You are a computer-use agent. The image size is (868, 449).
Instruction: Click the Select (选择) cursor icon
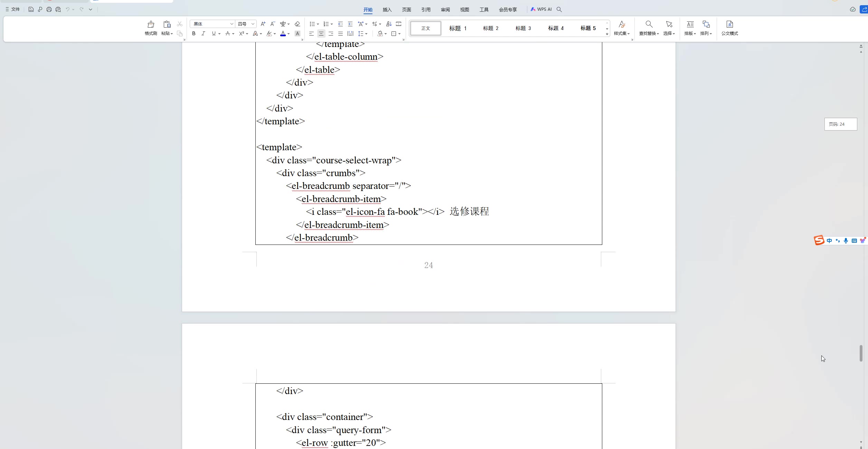click(669, 24)
